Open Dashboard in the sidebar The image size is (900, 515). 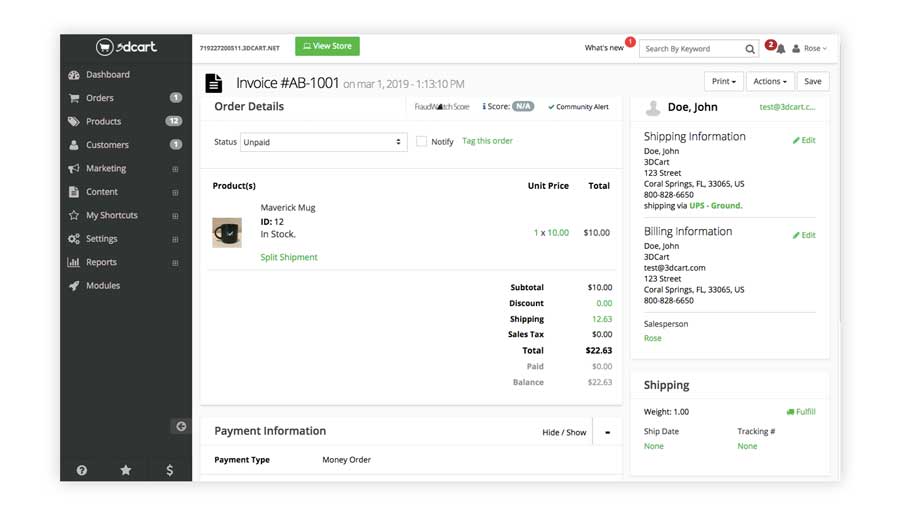[107, 75]
